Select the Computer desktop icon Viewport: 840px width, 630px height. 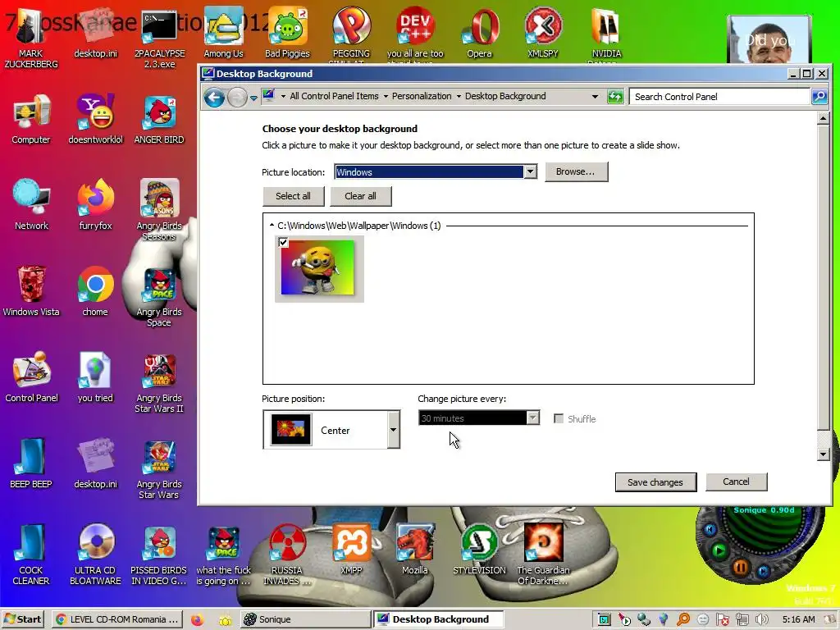[x=31, y=119]
